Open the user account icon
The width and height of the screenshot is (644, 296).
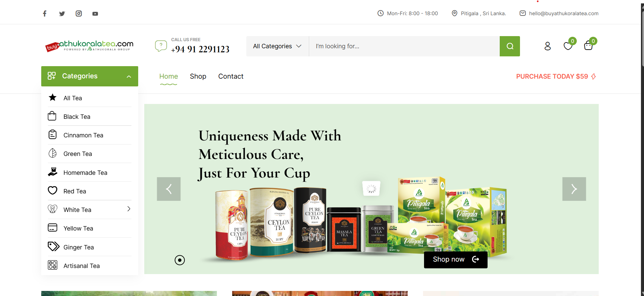(547, 46)
